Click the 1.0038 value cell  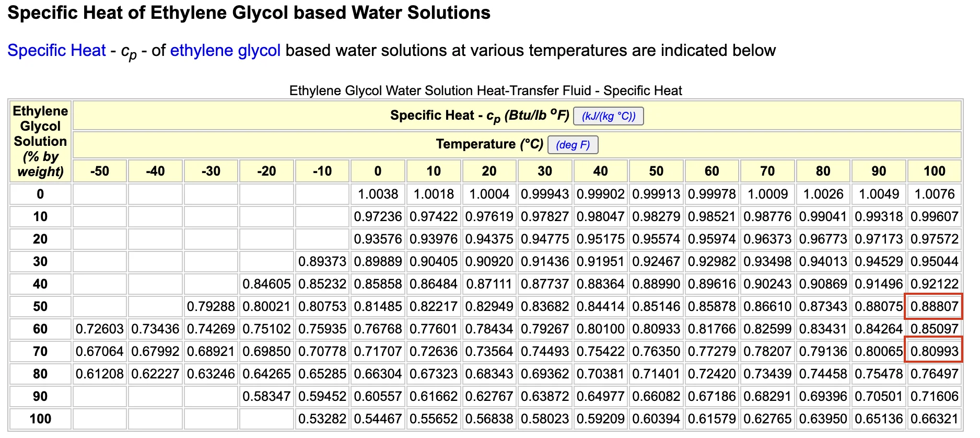click(378, 194)
